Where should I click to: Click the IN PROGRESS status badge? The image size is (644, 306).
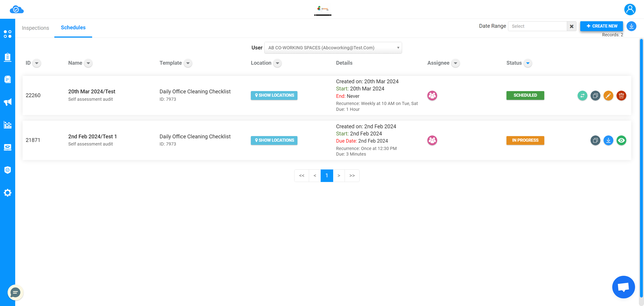coord(525,140)
